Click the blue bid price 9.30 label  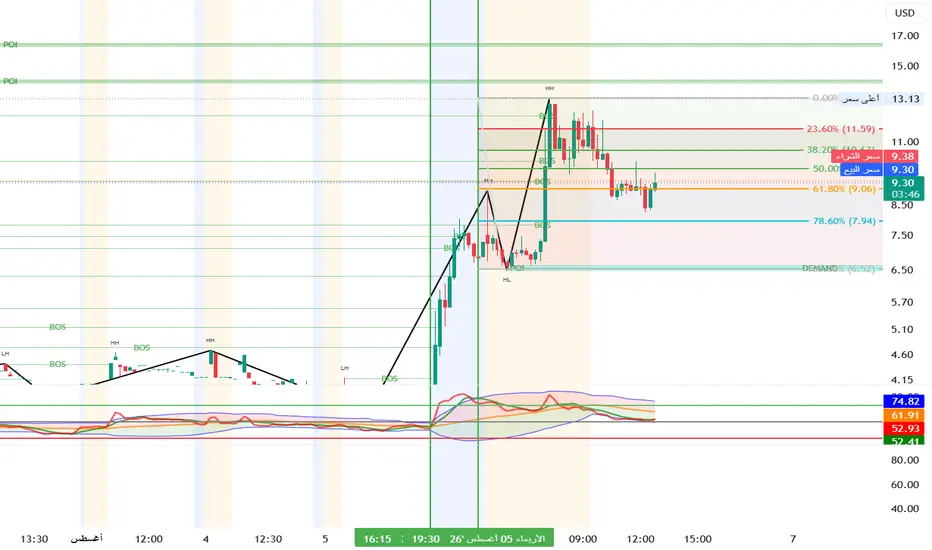903,169
